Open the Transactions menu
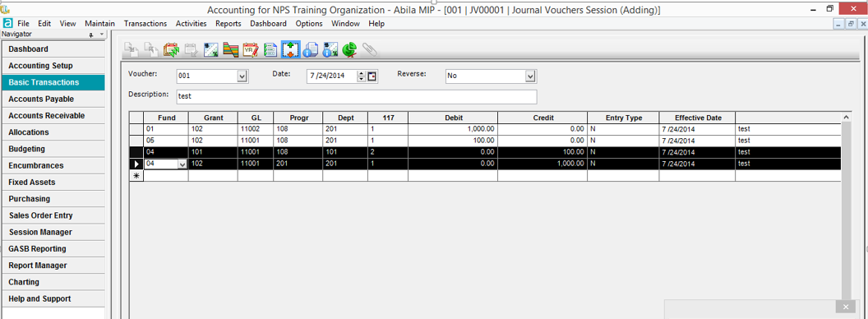Image resolution: width=868 pixels, height=319 pixels. pyautogui.click(x=145, y=23)
